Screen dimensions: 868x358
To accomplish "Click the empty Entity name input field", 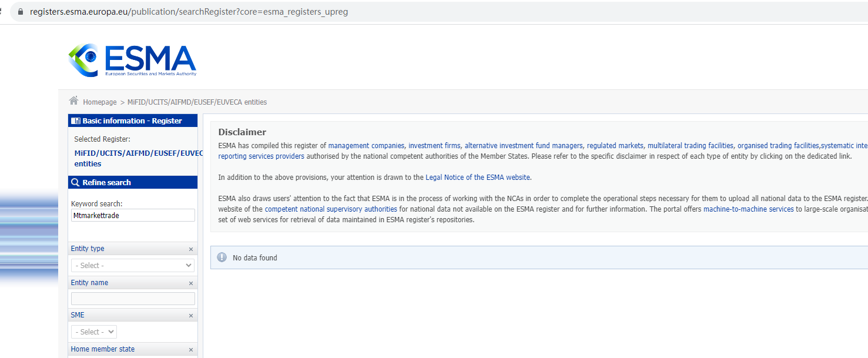I will point(132,299).
